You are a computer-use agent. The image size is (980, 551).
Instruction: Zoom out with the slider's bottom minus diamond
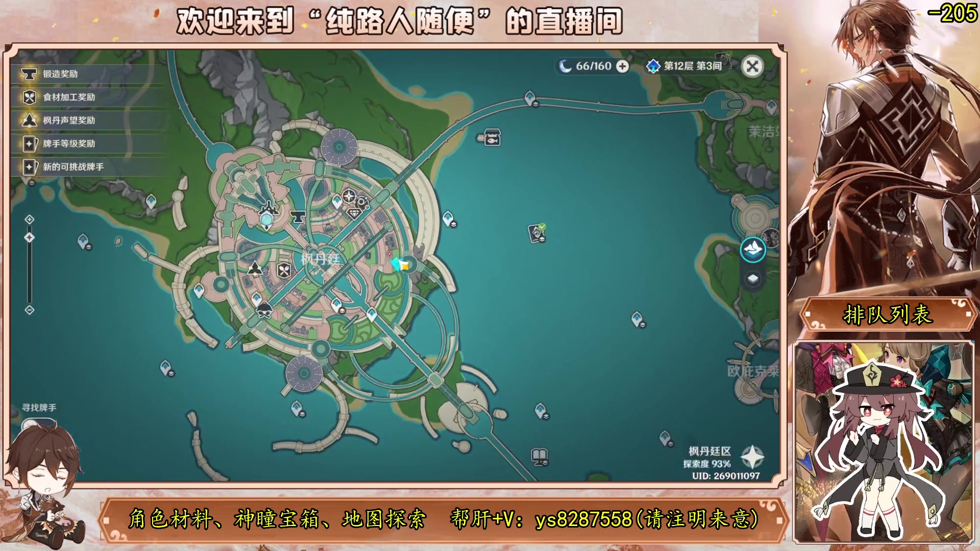30,310
